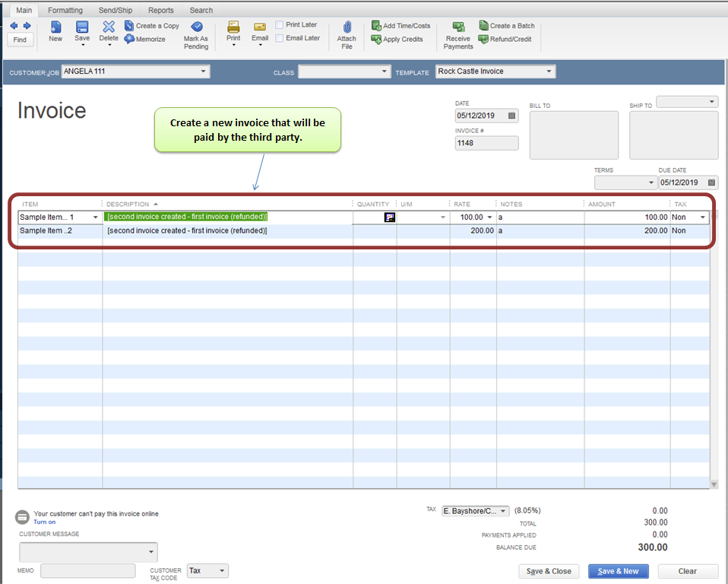Click the Clear button
Viewport: 728px width, 584px height.
click(x=688, y=572)
